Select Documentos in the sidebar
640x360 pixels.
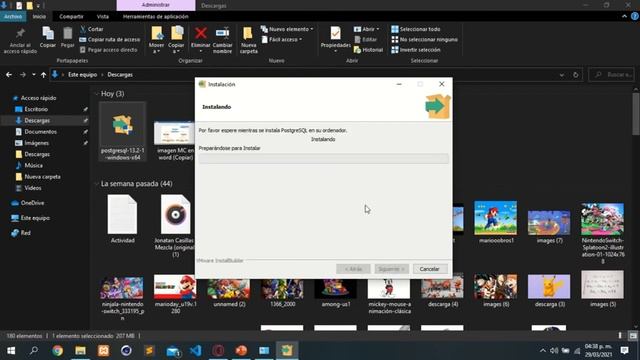(x=40, y=132)
